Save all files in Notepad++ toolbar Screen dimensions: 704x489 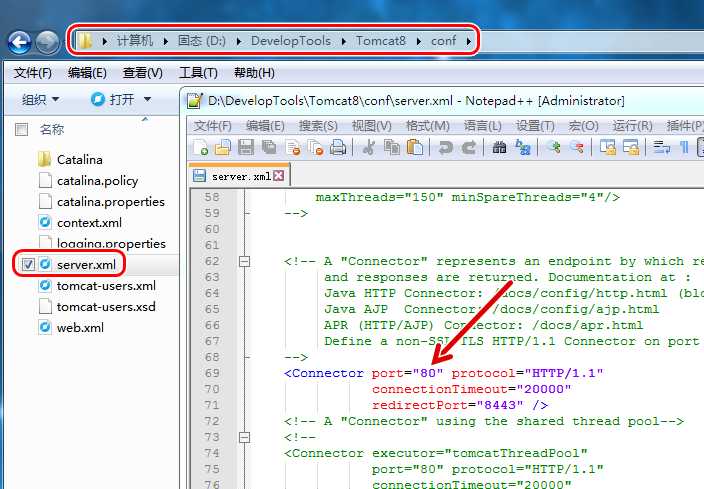pos(269,147)
